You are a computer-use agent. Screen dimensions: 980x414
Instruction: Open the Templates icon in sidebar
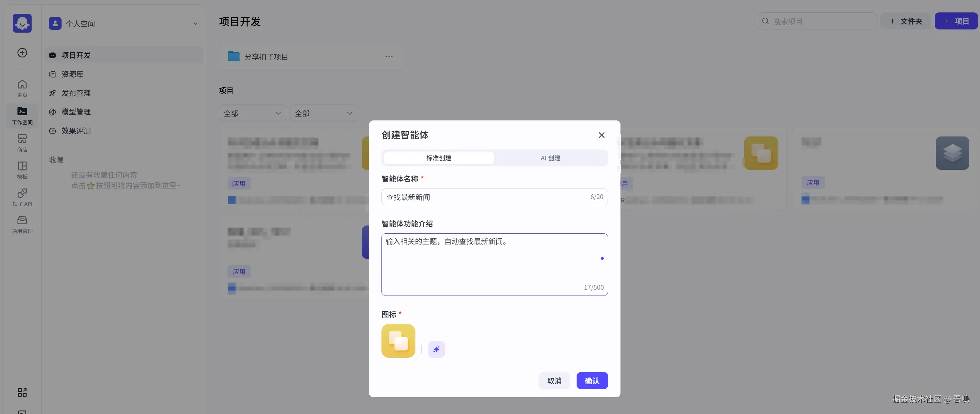[22, 170]
